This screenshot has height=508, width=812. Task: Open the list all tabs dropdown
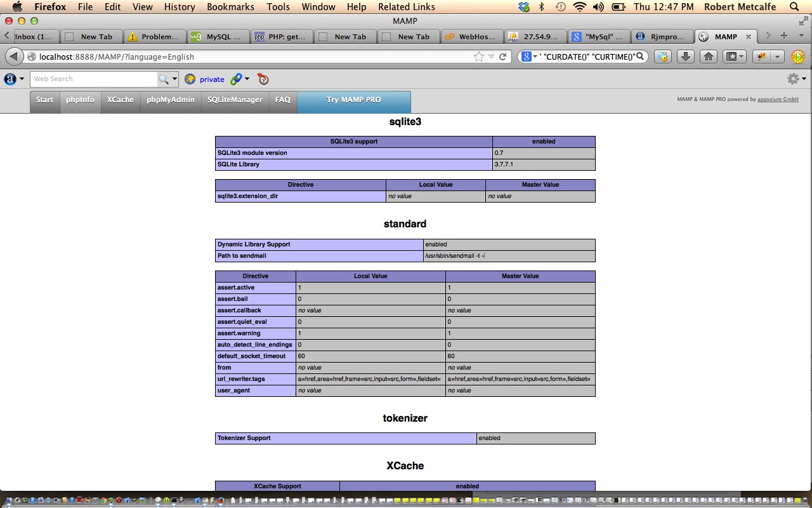pos(801,36)
